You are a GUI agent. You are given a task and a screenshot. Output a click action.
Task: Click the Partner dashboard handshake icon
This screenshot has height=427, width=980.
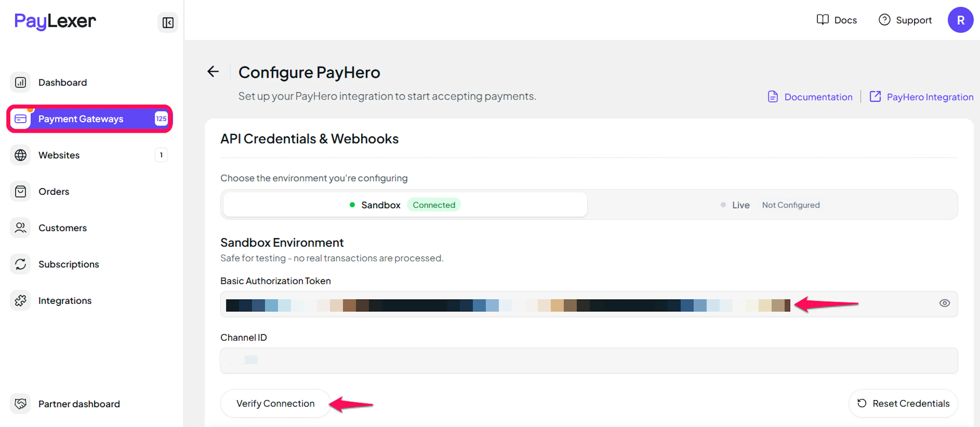click(20, 404)
